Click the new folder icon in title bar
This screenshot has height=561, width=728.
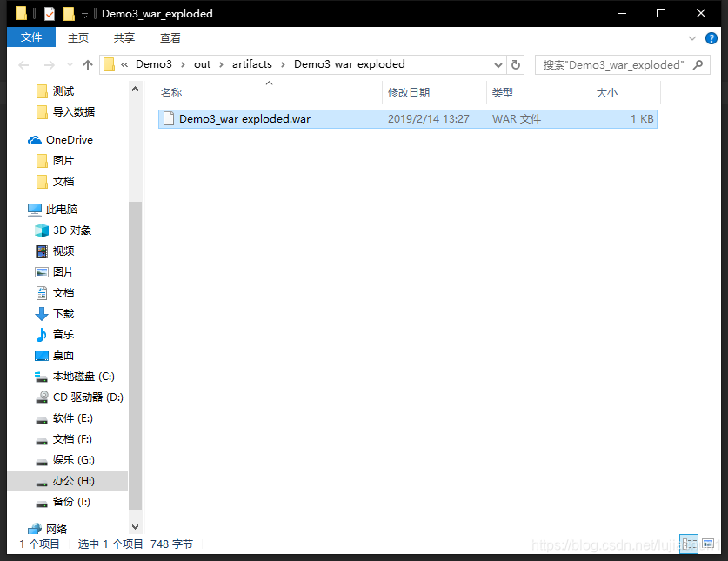coord(69,14)
